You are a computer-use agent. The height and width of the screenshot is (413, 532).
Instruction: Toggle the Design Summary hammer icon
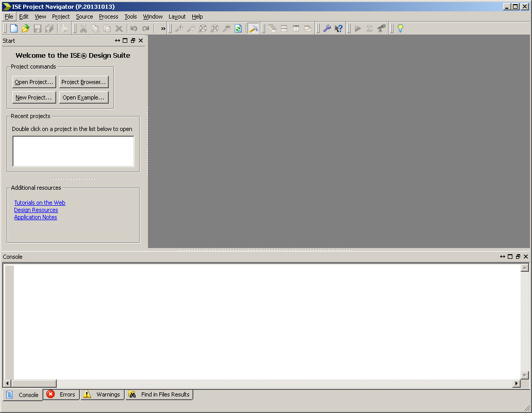(254, 28)
